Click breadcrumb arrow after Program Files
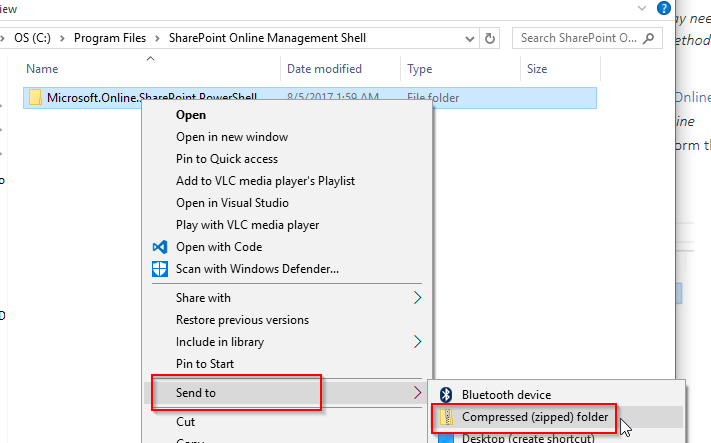Viewport: 711px width, 443px height. [x=157, y=39]
